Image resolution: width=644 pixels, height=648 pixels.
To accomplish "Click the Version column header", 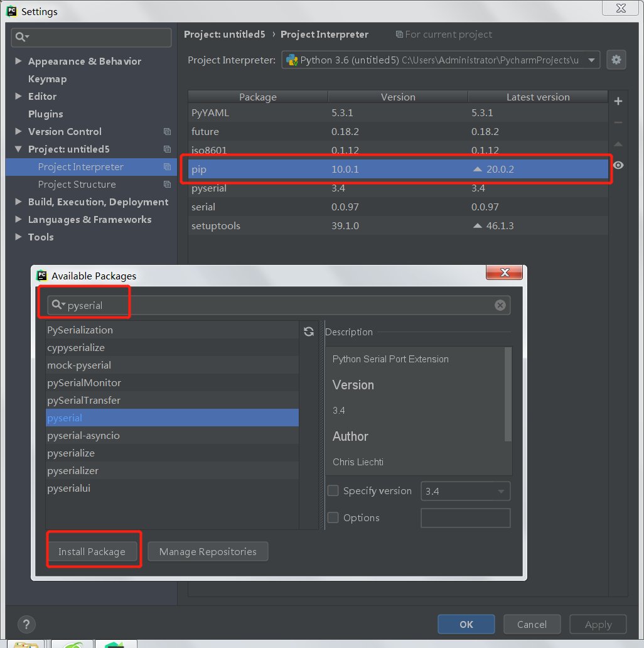I will pos(398,97).
